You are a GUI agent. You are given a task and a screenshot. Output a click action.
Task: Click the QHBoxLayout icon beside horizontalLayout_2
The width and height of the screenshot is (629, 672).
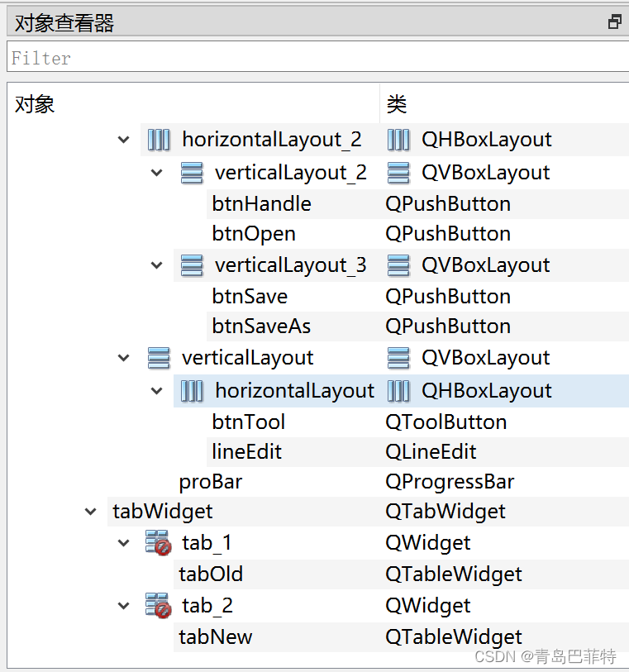tap(159, 140)
